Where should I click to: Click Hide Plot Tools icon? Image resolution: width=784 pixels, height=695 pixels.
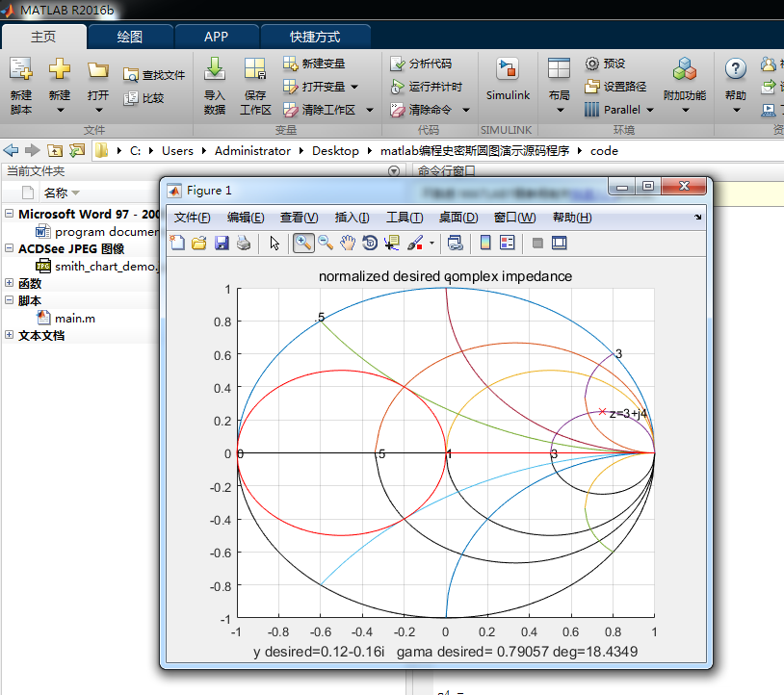[537, 244]
